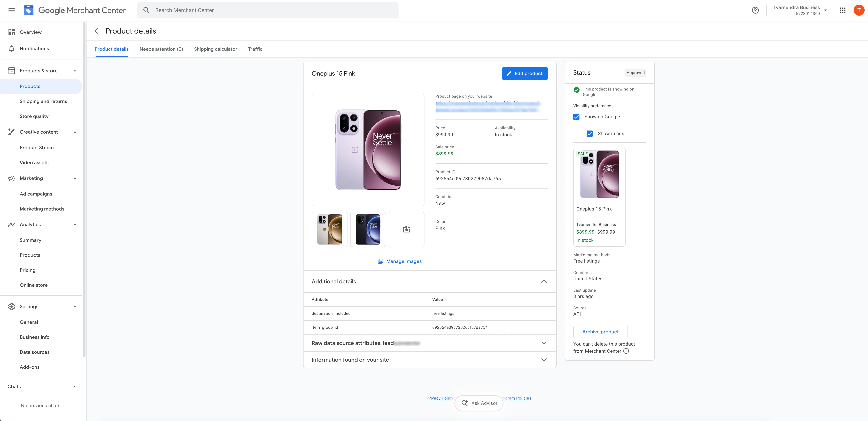Open Shipping and returns in sidebar
868x421 pixels.
click(43, 101)
